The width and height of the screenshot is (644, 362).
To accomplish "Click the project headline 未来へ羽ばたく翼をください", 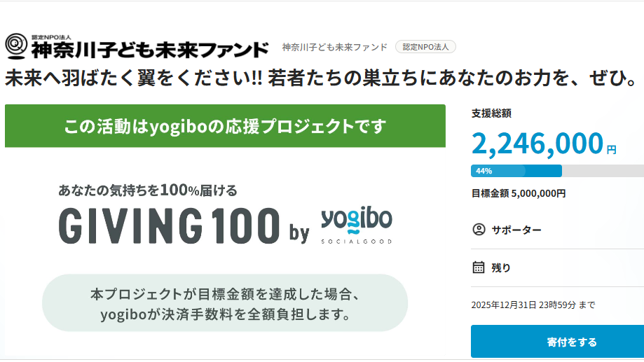I will coord(133,79).
